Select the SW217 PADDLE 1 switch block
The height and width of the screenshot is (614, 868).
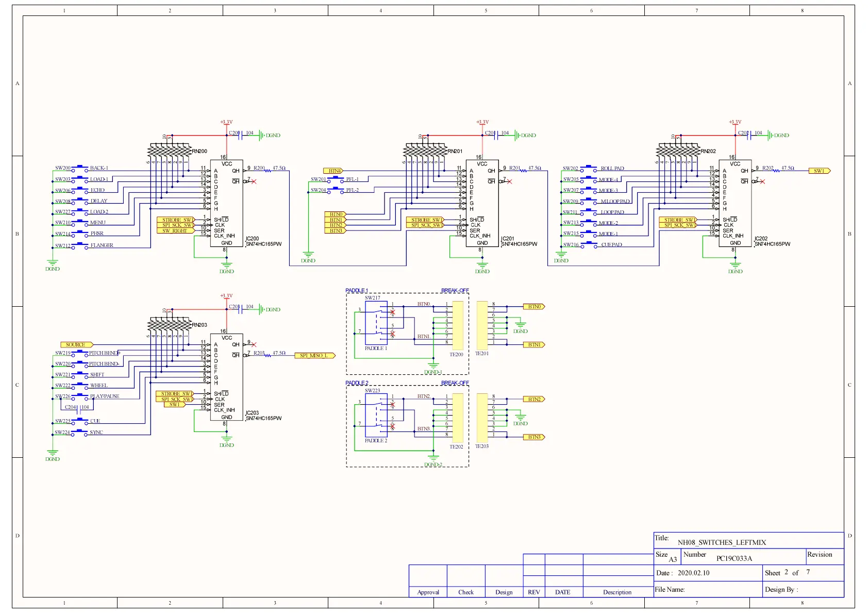376,323
